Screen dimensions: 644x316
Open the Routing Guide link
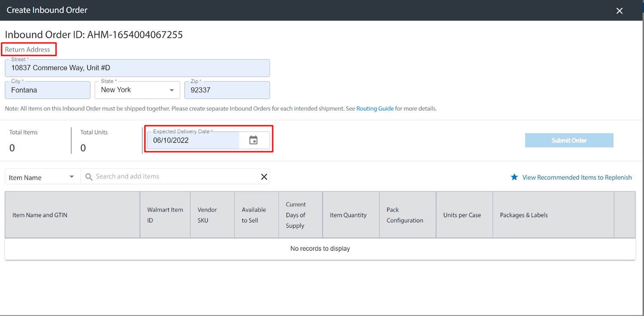pyautogui.click(x=375, y=108)
